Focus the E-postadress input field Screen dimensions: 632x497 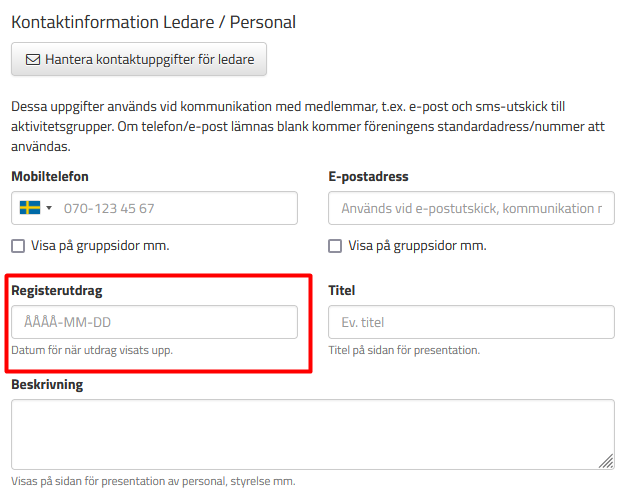pos(471,208)
